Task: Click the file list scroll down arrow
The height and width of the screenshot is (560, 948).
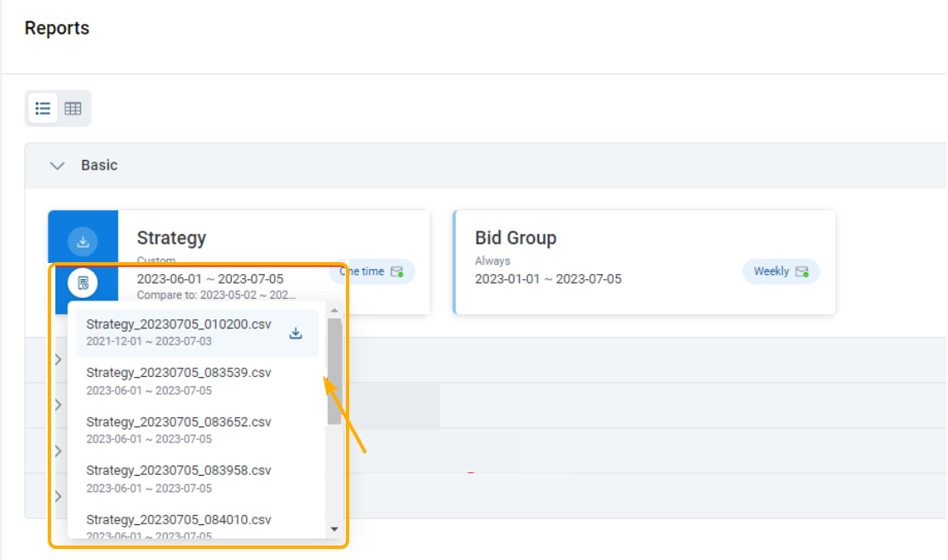Action: pyautogui.click(x=335, y=529)
